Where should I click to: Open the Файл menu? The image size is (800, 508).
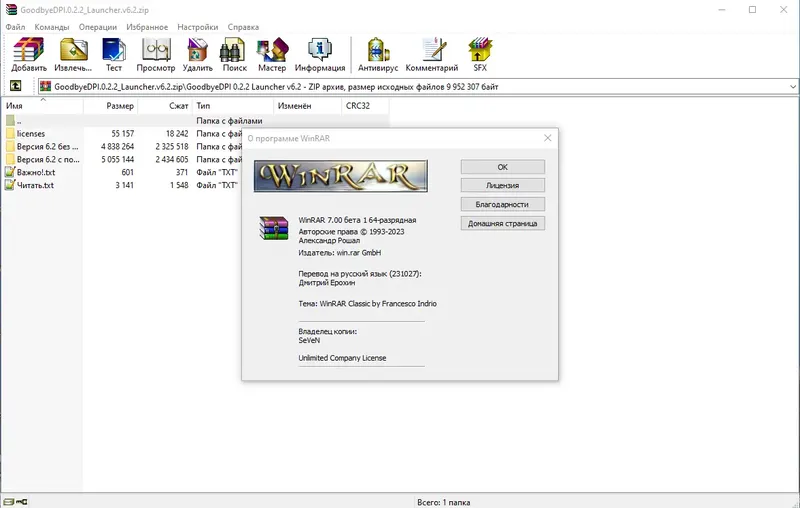point(15,27)
